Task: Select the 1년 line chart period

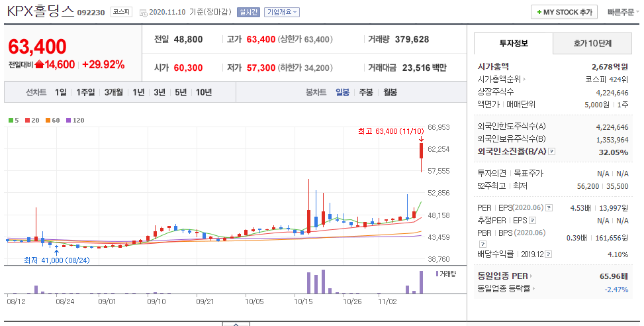Action: click(138, 92)
